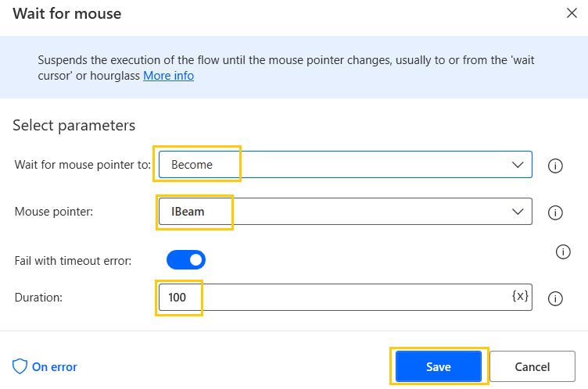Click the info icon beside Mouse pointer dropdown
The height and width of the screenshot is (389, 588).
(x=556, y=212)
